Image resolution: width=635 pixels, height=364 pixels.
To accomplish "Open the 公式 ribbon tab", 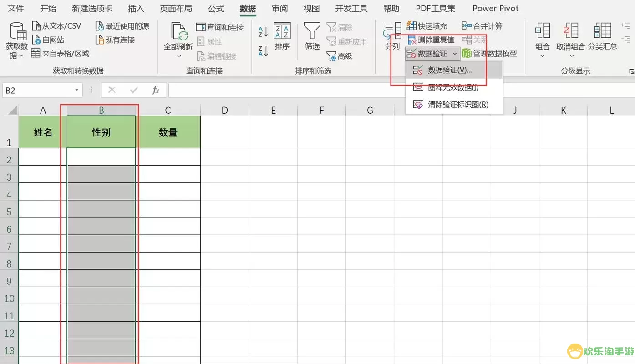I will tap(216, 9).
